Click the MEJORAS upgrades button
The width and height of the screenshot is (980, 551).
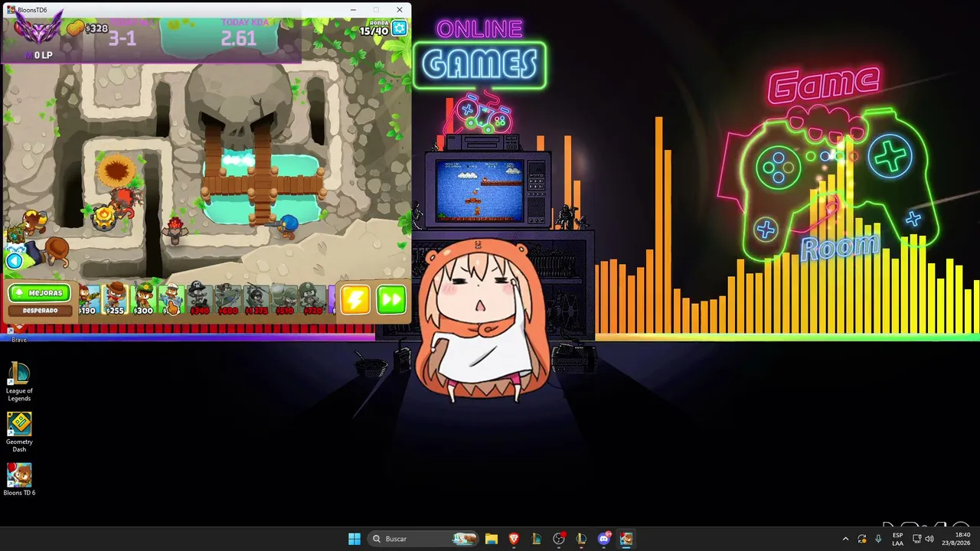point(40,293)
